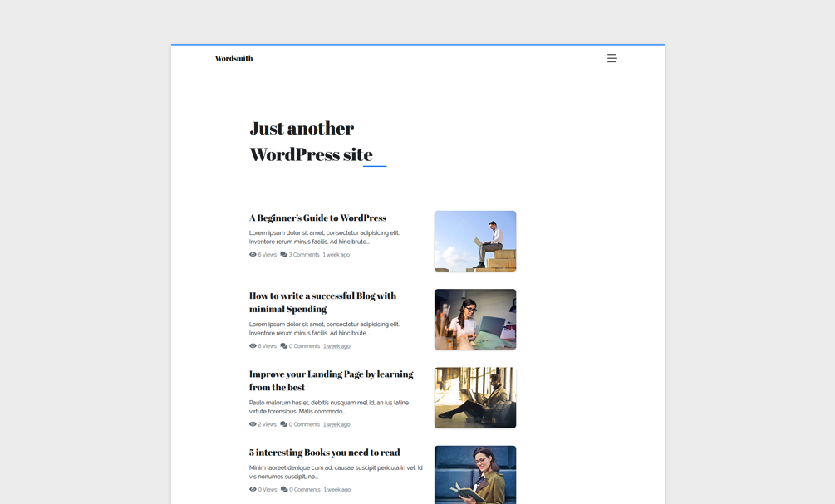The image size is (835, 504).
Task: Click '6 Views' under successful Blog post
Action: pyautogui.click(x=268, y=346)
